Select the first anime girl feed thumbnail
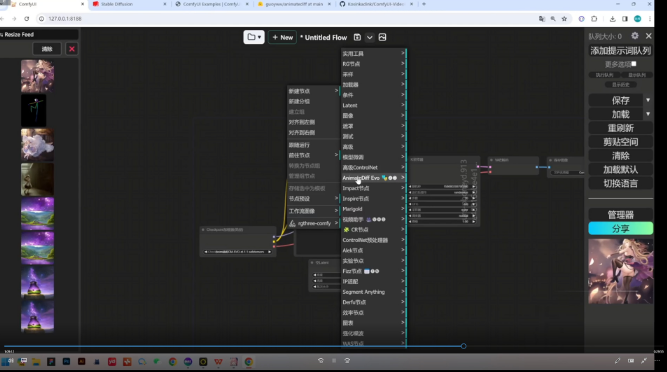This screenshot has width=667, height=372. tap(37, 76)
